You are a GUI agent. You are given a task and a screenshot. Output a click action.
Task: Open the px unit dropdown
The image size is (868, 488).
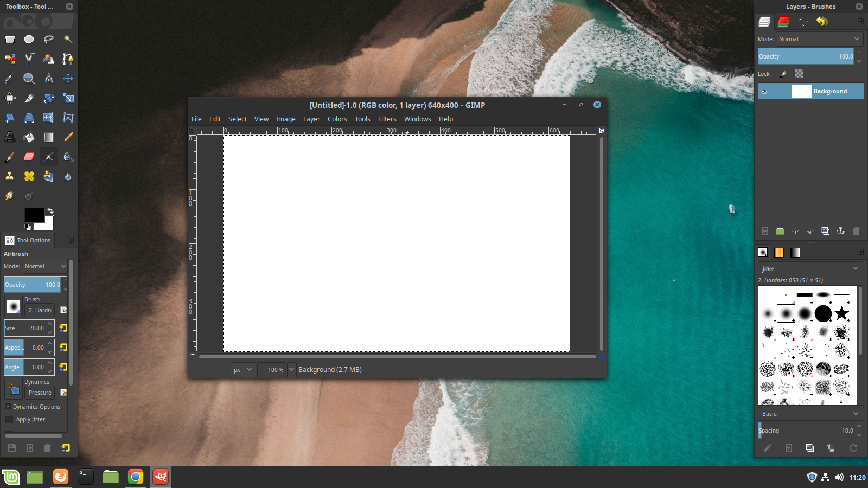click(x=242, y=370)
